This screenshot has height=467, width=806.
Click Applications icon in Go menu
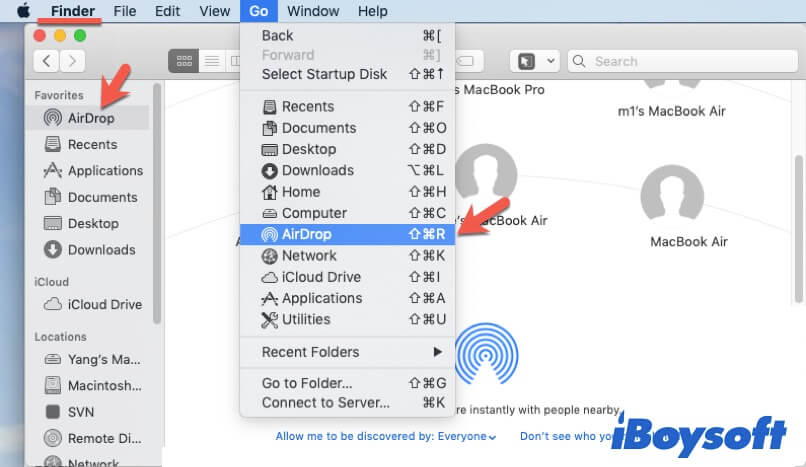pos(269,298)
